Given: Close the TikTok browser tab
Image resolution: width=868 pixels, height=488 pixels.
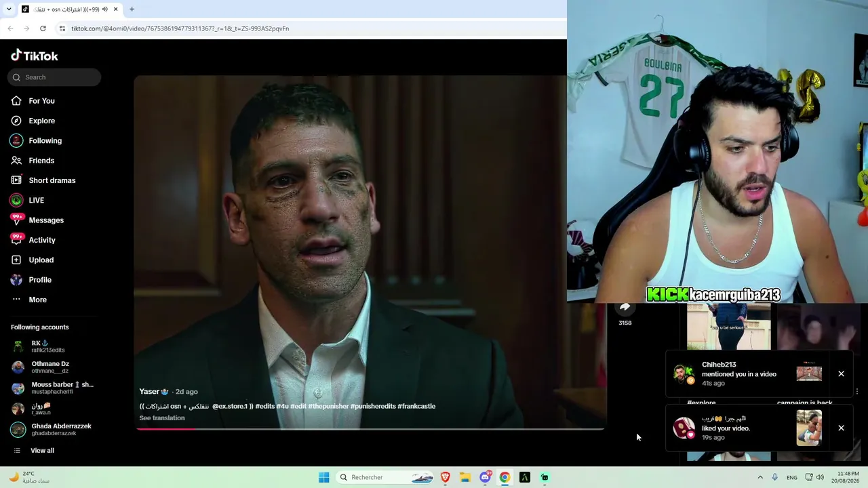Looking at the screenshot, I should tap(116, 9).
